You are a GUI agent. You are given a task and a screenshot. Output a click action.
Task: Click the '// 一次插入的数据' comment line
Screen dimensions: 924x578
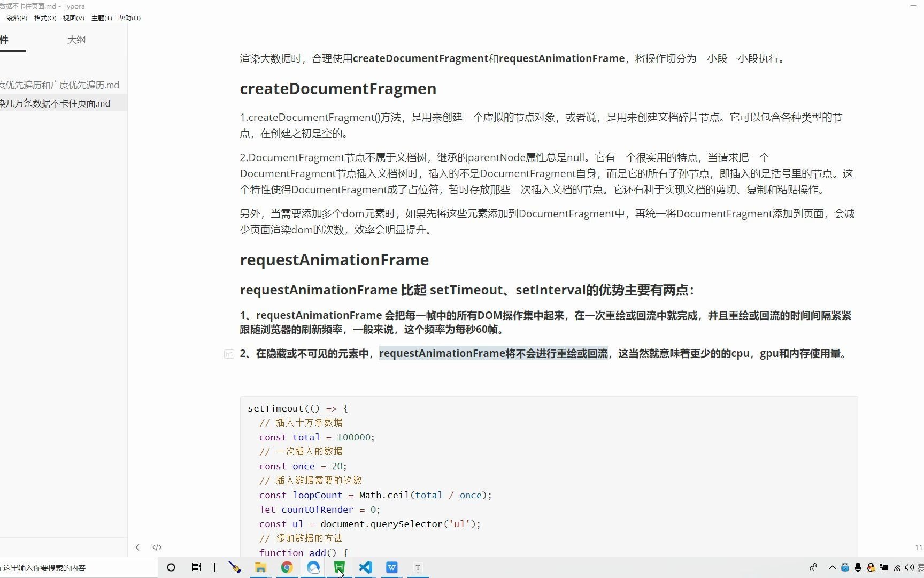(301, 452)
